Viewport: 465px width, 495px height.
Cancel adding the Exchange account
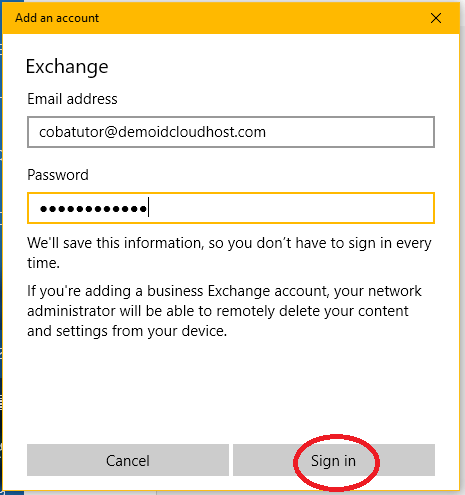(x=128, y=460)
